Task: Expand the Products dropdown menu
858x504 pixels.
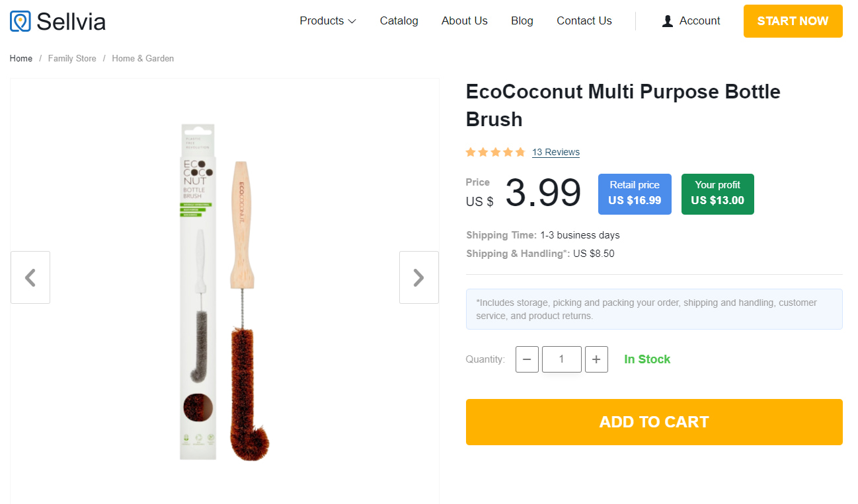Action: [328, 21]
